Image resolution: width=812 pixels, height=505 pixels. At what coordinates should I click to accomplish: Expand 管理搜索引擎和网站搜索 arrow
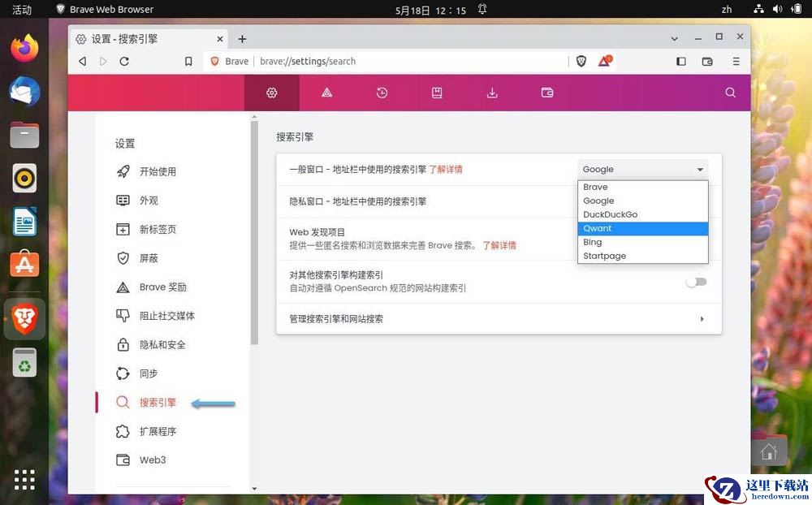click(702, 319)
